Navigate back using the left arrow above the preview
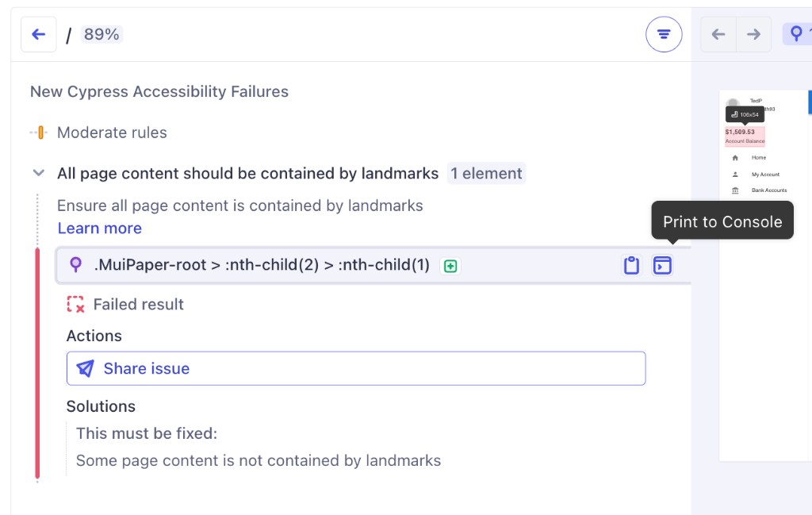 [718, 34]
